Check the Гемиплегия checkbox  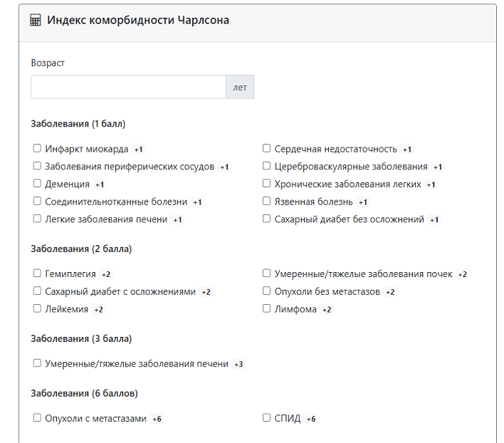[37, 273]
